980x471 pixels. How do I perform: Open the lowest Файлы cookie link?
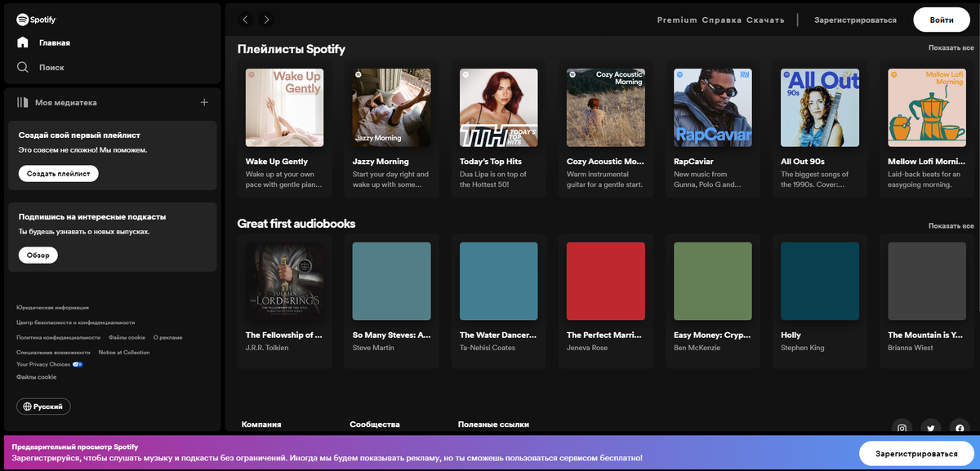click(36, 376)
